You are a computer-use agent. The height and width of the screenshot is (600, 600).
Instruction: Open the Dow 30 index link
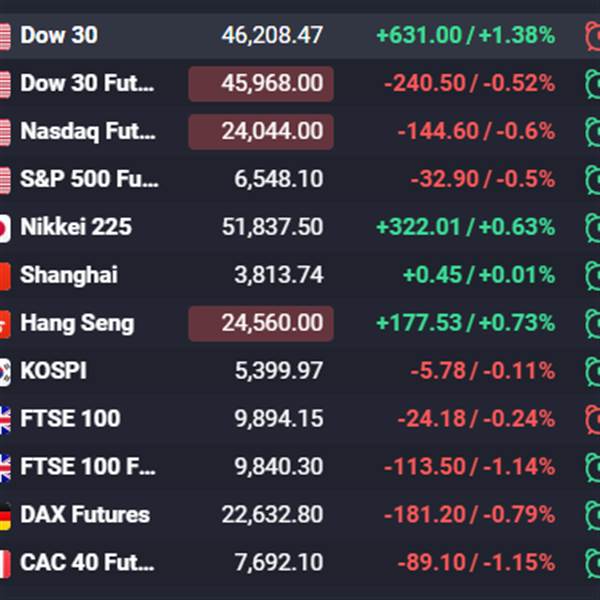click(x=59, y=36)
